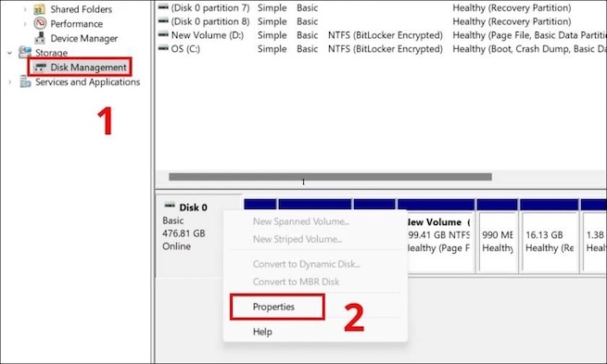This screenshot has height=364, width=607.
Task: Click the Device Manager icon
Action: (40, 38)
